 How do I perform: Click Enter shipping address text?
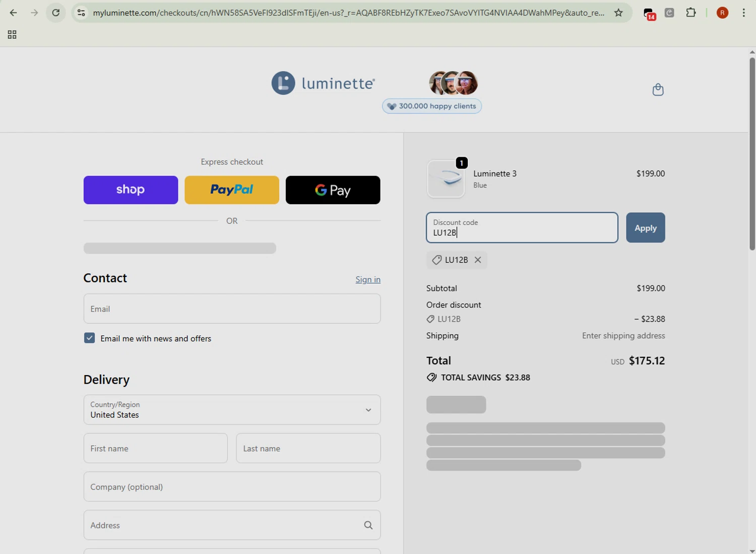pos(623,336)
